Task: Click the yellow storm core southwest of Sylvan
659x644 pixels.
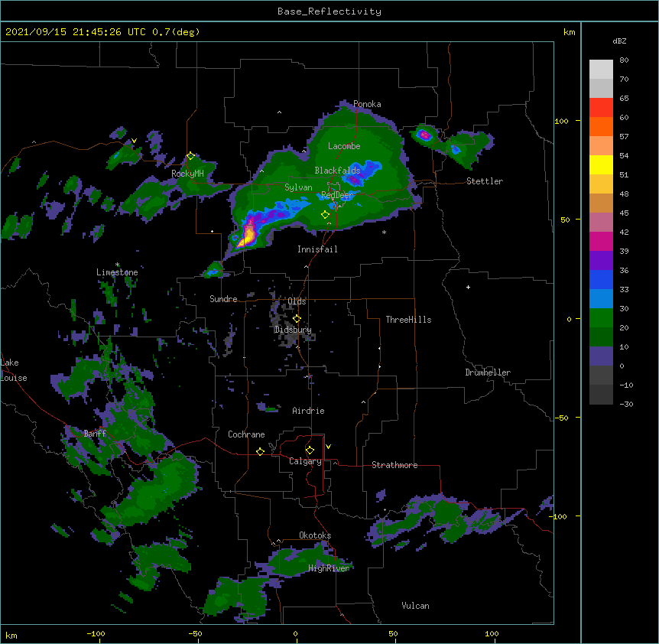Action: pyautogui.click(x=248, y=236)
